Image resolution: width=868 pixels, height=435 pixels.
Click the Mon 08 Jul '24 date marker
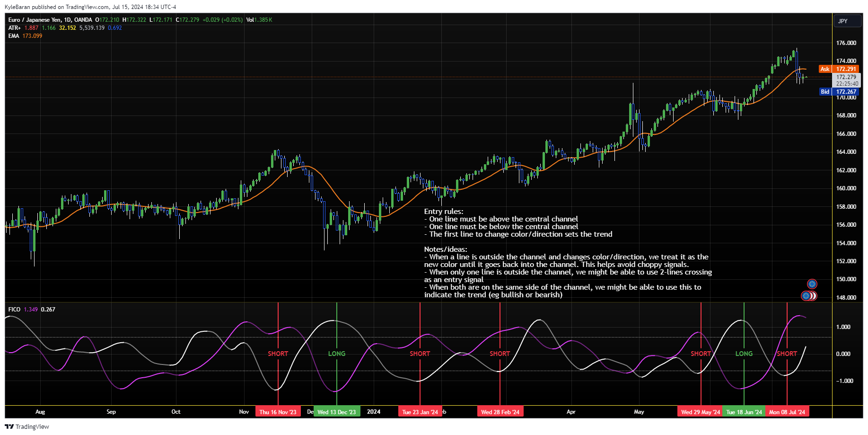(787, 412)
